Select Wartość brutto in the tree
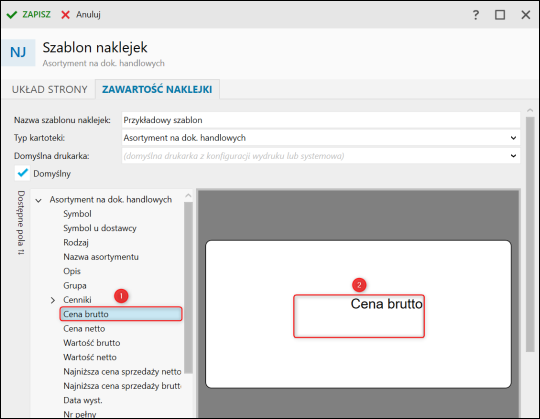This screenshot has height=419, width=540. pyautogui.click(x=92, y=343)
